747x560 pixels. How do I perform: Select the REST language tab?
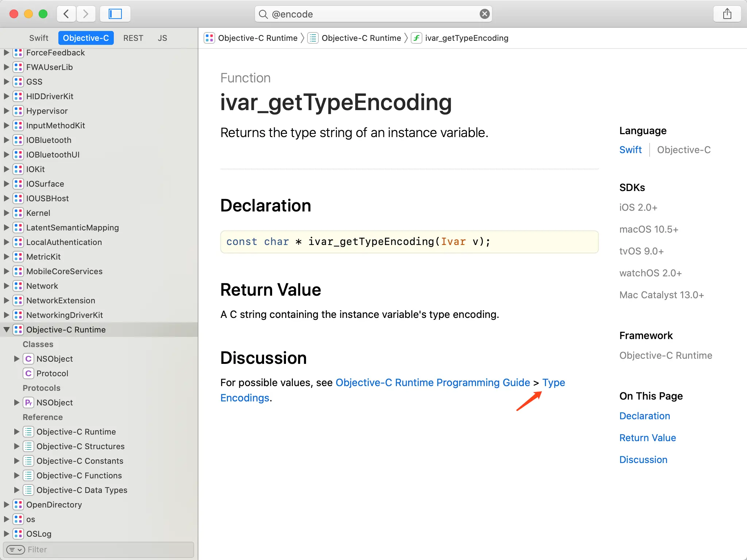133,38
